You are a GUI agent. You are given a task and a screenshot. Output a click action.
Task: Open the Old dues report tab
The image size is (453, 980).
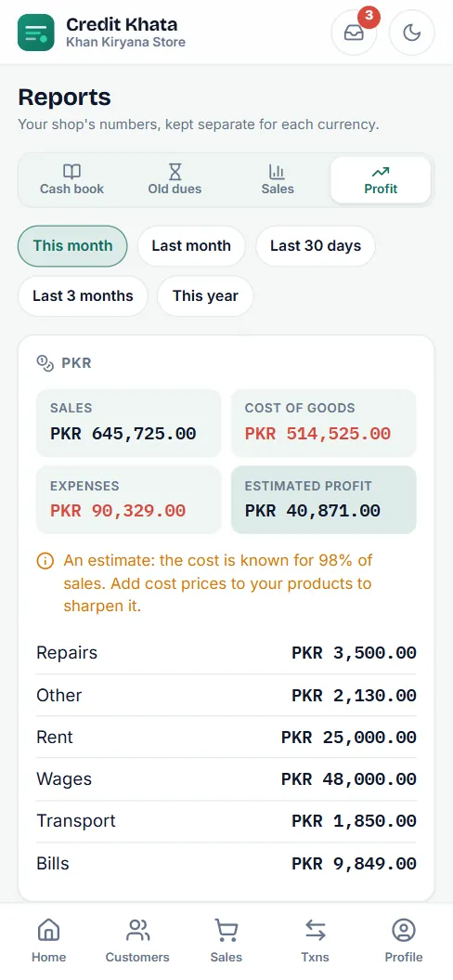coord(175,180)
